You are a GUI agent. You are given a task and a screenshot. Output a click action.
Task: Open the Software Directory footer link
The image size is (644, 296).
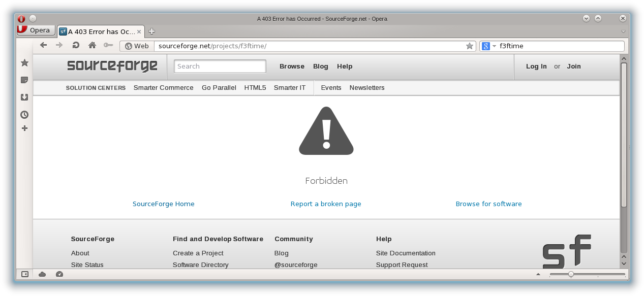pos(201,265)
